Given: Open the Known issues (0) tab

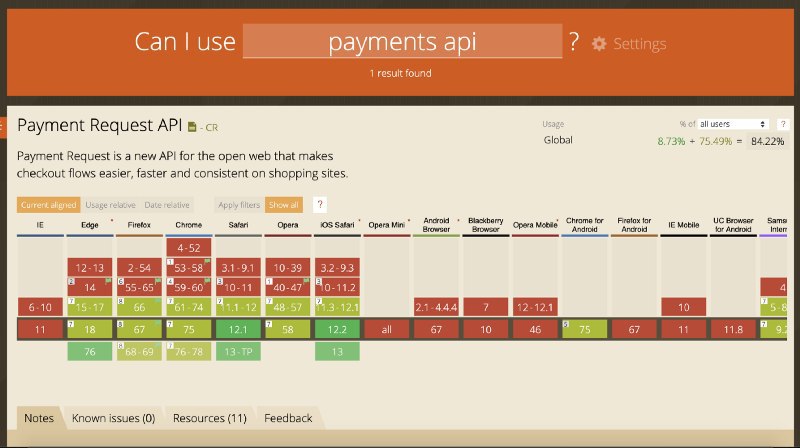Looking at the screenshot, I should coord(113,418).
